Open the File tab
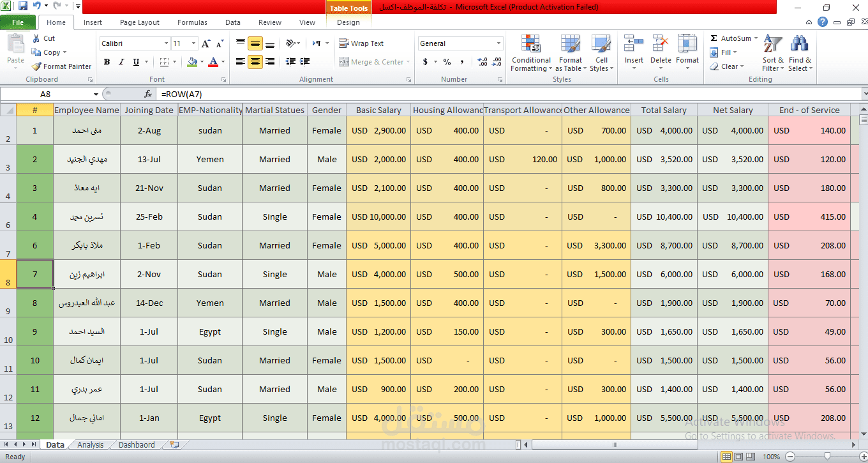Screen dimensions: 868x463 18,22
